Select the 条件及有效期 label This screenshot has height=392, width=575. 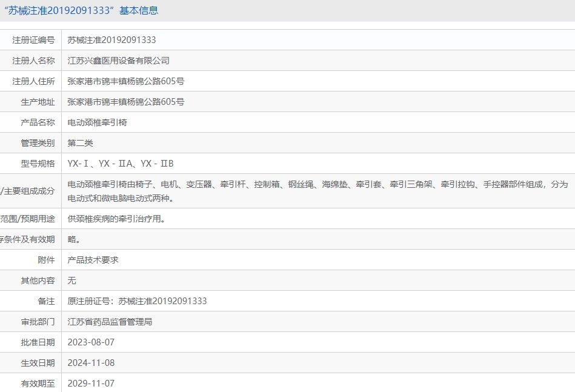pyautogui.click(x=27, y=239)
